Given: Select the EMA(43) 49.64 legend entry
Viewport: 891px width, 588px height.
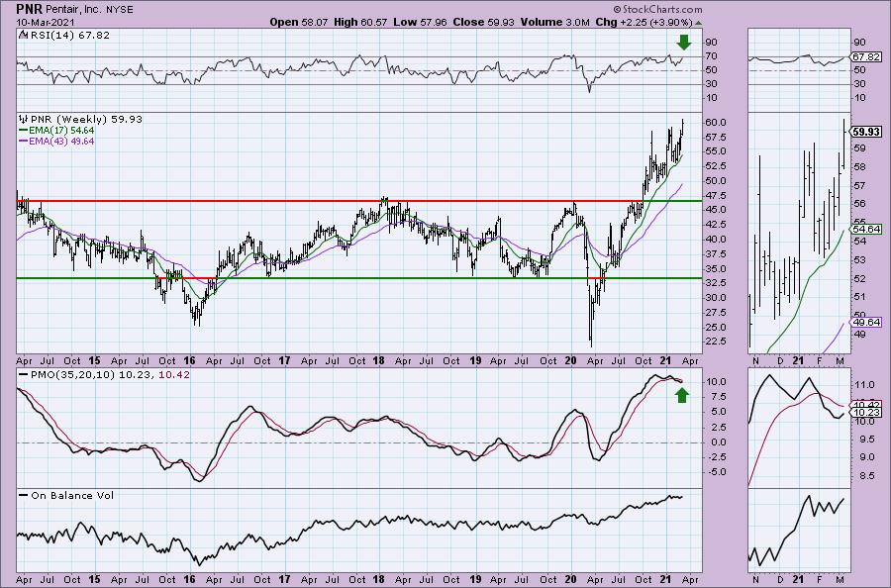Looking at the screenshot, I should coord(61,142).
